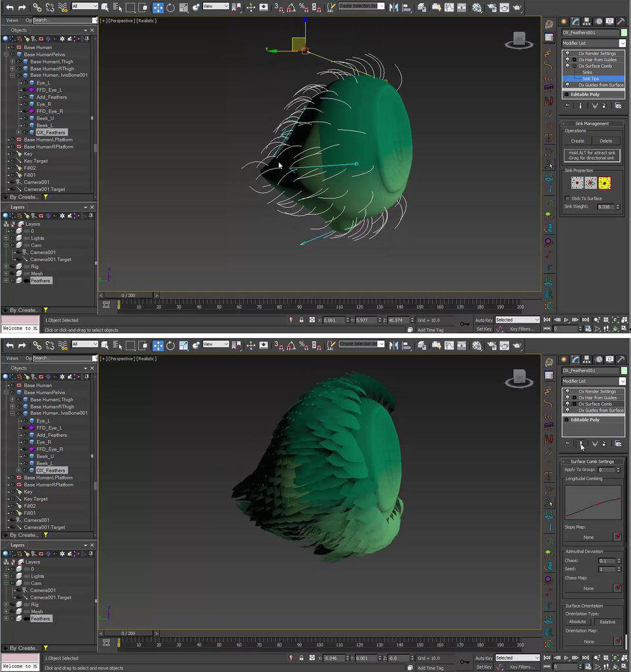Screen dimensions: 631x672
Task: Click Select and Scale in lower toolbar
Action: tap(183, 345)
